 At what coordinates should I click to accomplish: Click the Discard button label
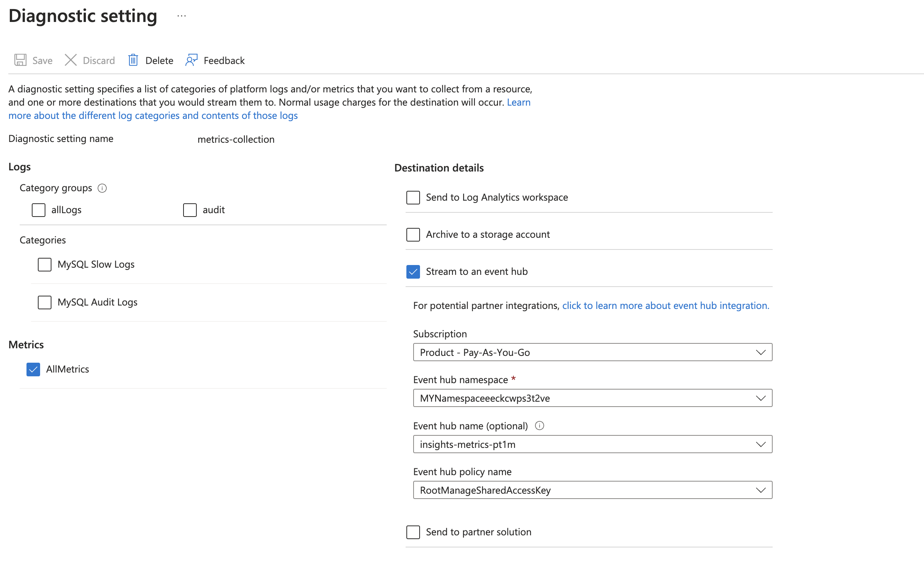99,61
